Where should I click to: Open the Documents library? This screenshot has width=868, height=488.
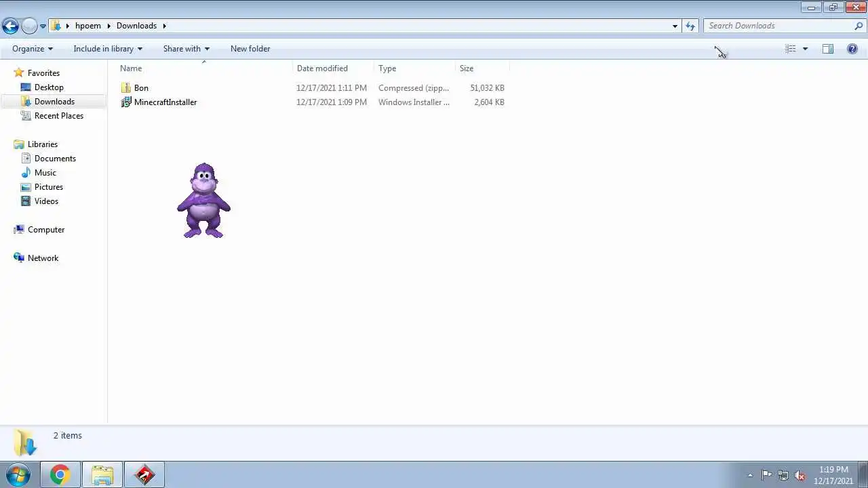55,159
